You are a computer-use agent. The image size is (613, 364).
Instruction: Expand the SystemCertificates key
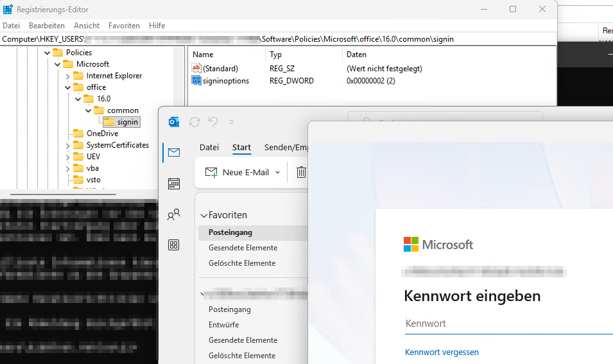(67, 146)
